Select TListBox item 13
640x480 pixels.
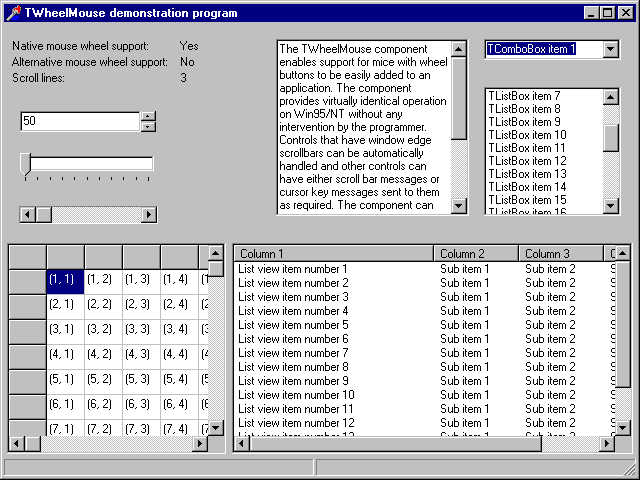tap(544, 174)
